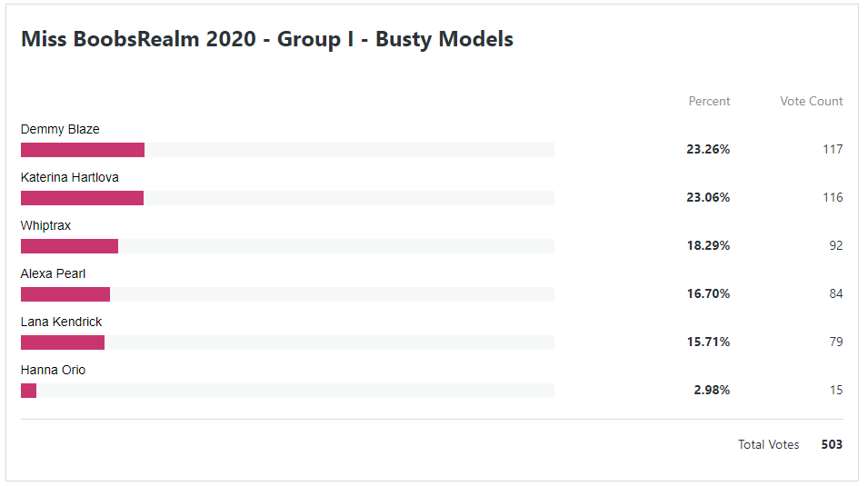Viewport: 868px width, 486px height.
Task: Click the Lana Kendrick result bar
Action: click(287, 342)
